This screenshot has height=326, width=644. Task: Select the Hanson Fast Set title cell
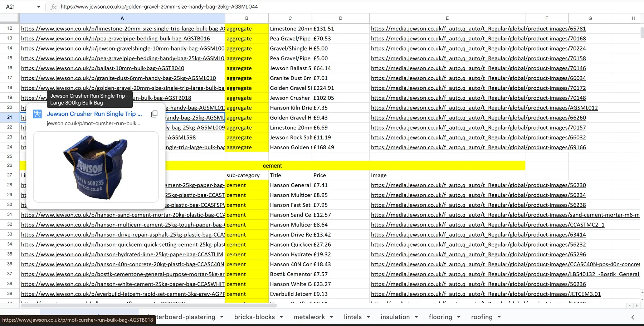pos(290,205)
